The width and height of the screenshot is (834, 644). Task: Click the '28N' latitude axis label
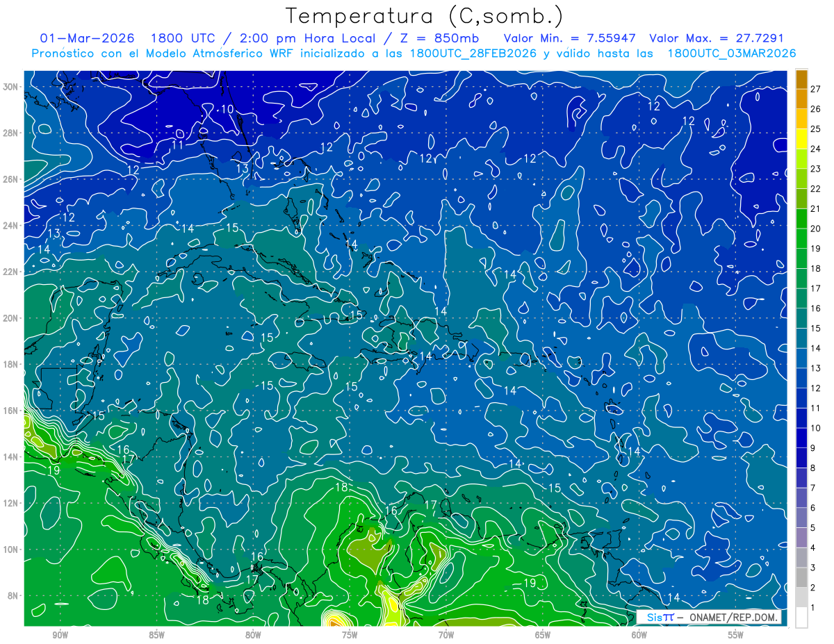12,133
